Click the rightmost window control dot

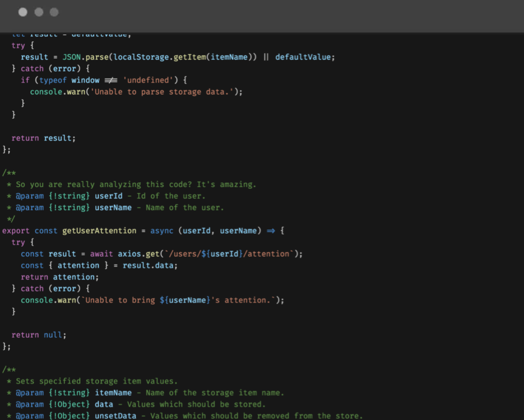click(x=54, y=12)
